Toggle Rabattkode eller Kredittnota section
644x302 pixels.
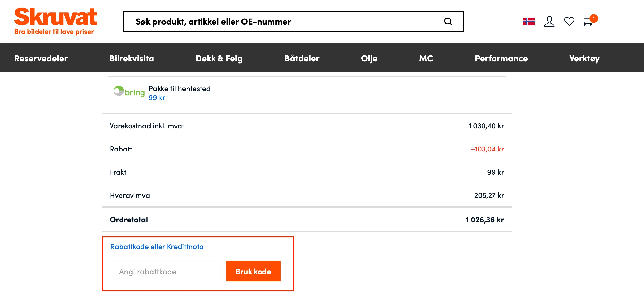157,246
